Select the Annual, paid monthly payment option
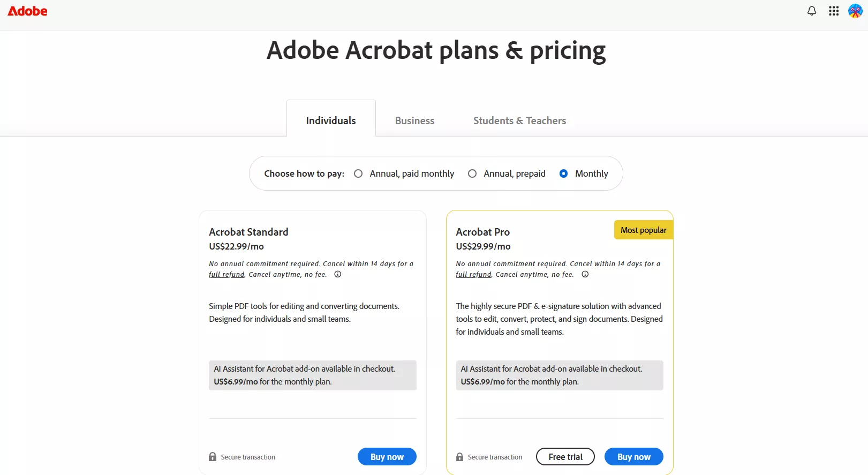Screen dimensions: 868x475 pyautogui.click(x=359, y=174)
